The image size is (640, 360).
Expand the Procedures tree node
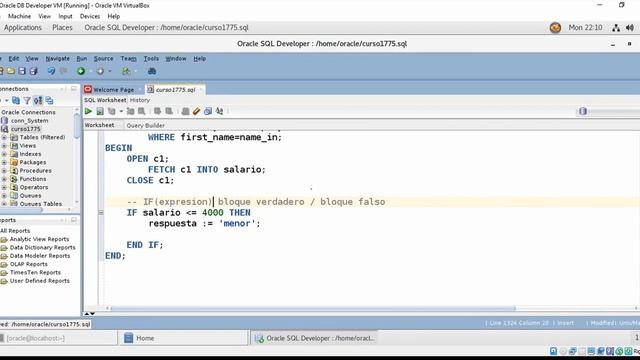tap(4, 171)
